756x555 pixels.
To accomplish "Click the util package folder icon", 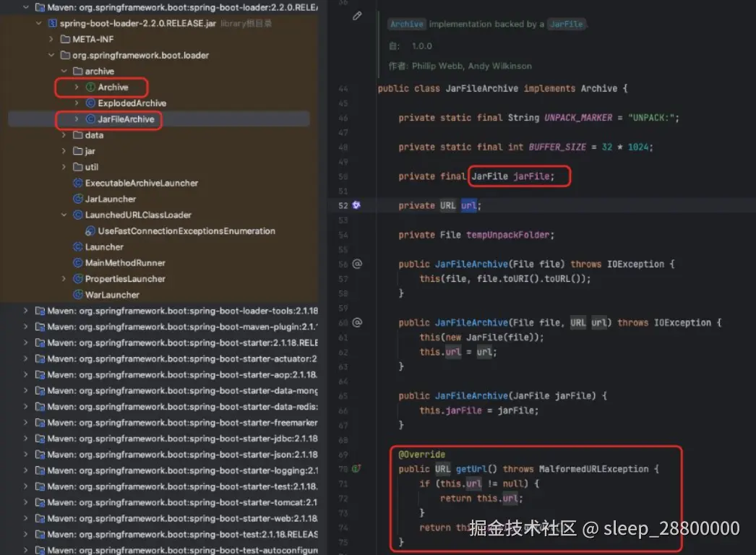I will (77, 167).
